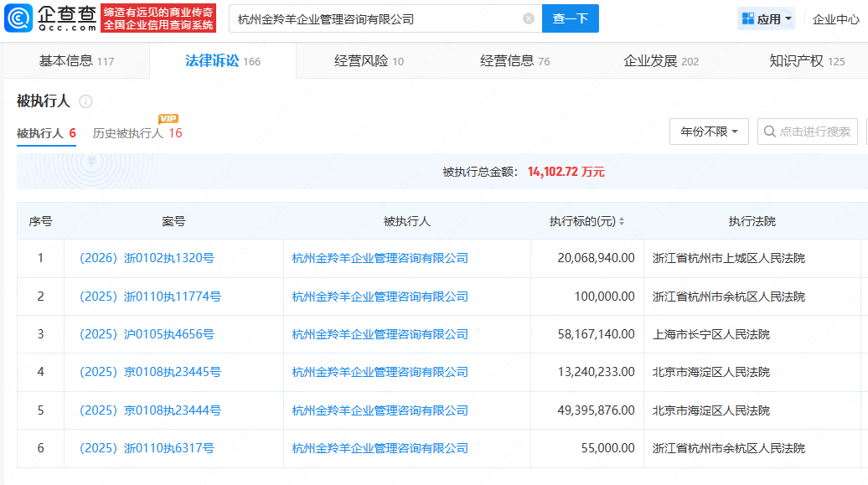Click the Qcc 企查查 logo

(x=50, y=18)
